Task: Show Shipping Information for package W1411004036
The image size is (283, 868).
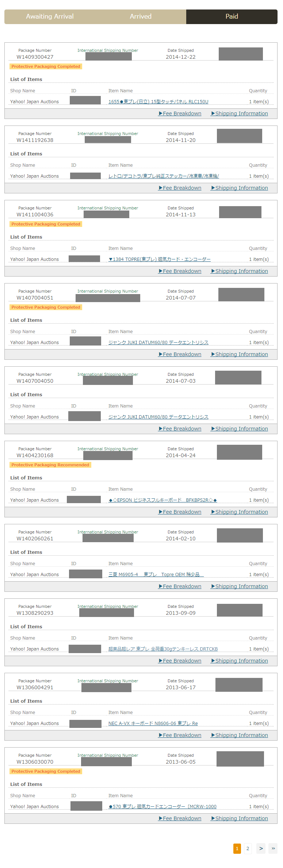Action: click(x=240, y=271)
